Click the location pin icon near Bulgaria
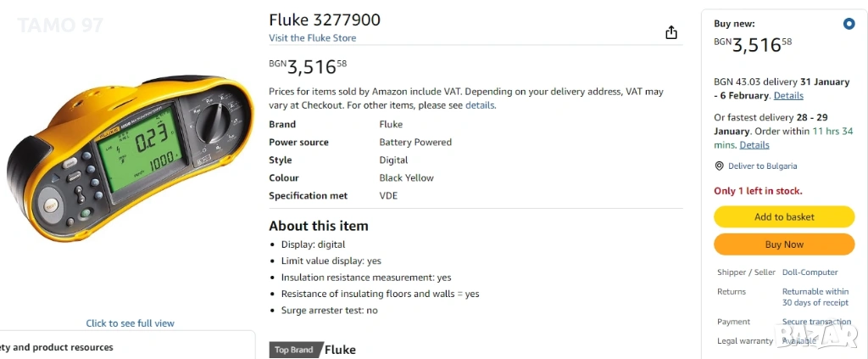Viewport: 868px width, 359px height. [x=719, y=166]
